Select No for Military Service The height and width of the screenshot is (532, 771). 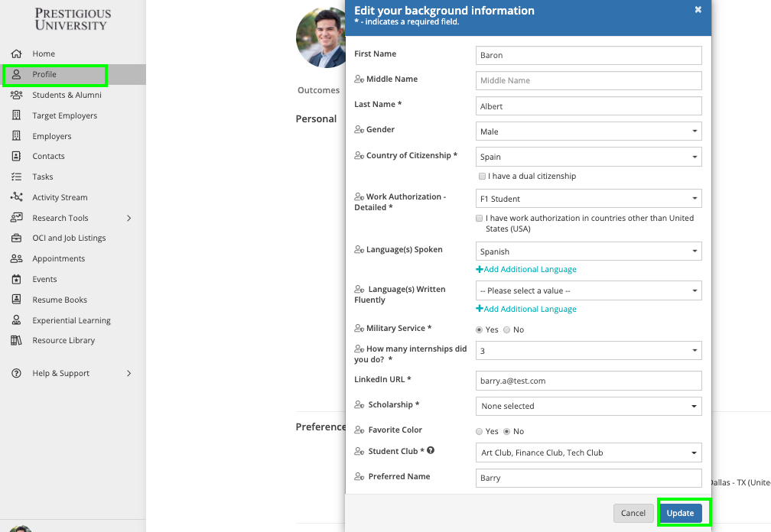[506, 330]
